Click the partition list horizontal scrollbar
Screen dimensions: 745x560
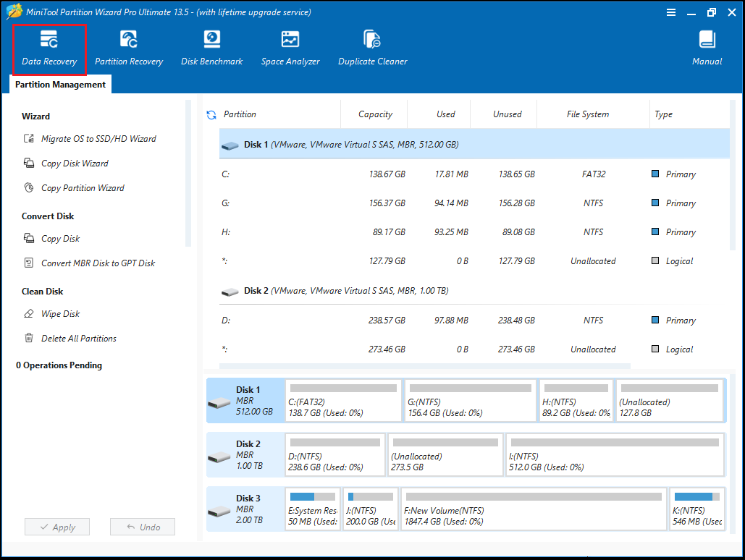[x=425, y=366]
